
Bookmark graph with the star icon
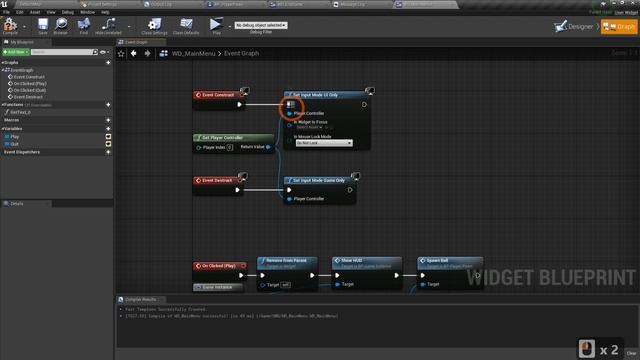pyautogui.click(x=121, y=53)
